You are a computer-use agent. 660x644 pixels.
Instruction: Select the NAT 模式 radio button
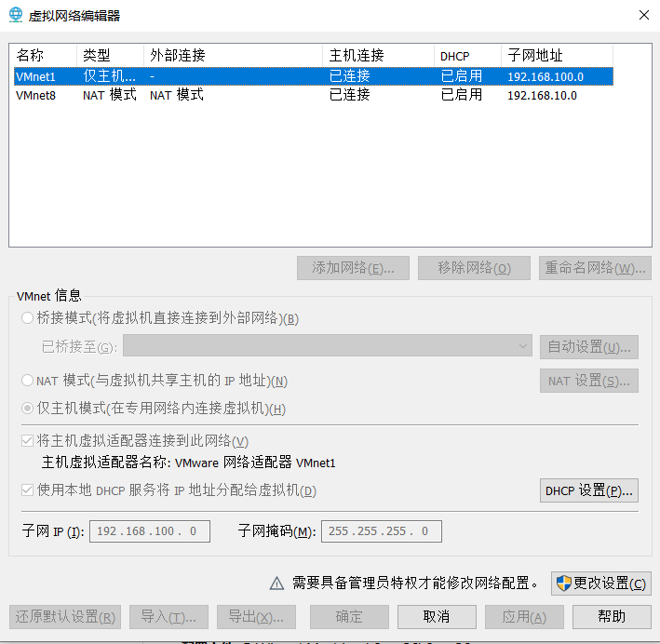(x=27, y=381)
